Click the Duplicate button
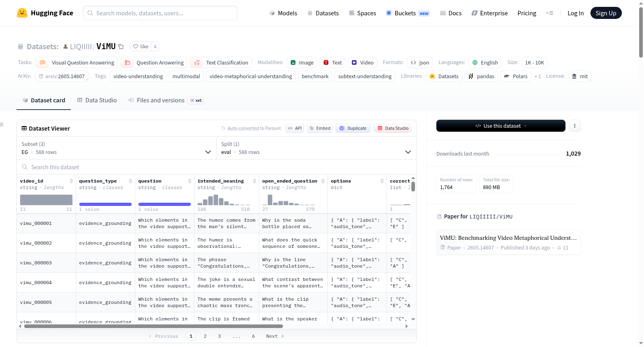The image size is (644, 347). pos(353,128)
